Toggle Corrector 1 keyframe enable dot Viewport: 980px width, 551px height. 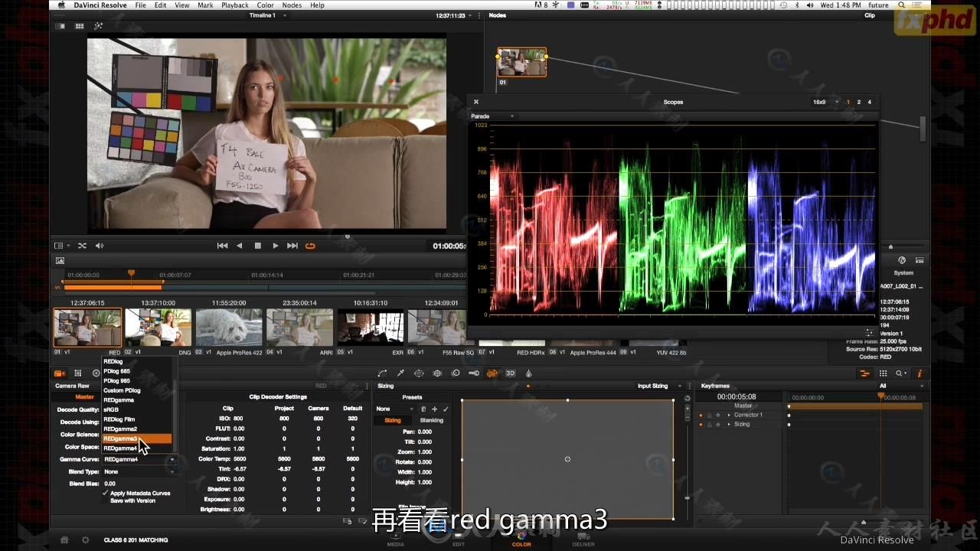click(701, 415)
